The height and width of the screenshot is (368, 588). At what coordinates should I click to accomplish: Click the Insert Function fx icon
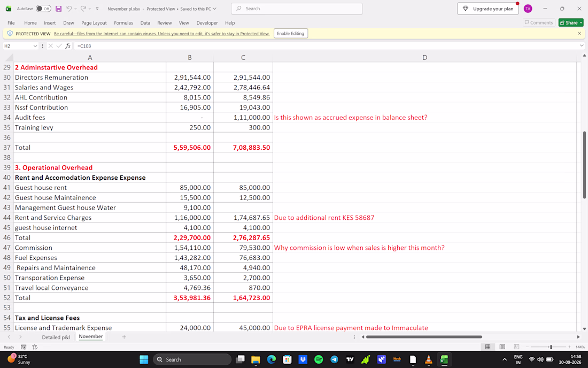68,46
